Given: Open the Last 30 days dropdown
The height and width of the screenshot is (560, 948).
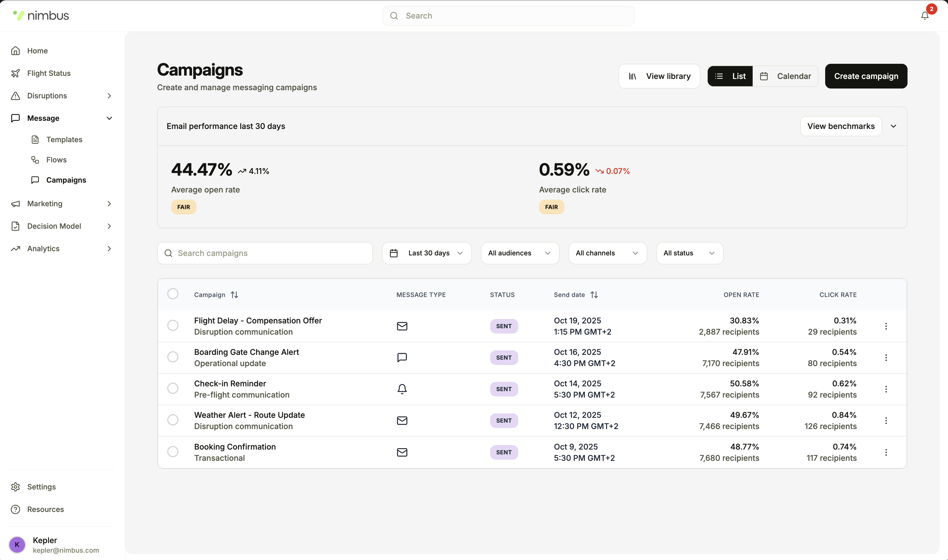Looking at the screenshot, I should tap(426, 253).
